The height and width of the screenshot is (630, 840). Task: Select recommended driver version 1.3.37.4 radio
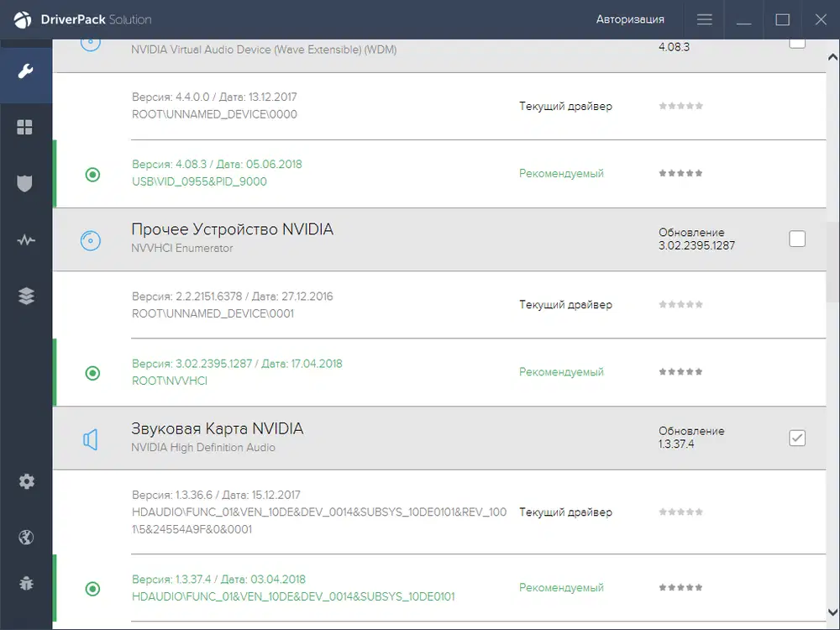click(93, 589)
